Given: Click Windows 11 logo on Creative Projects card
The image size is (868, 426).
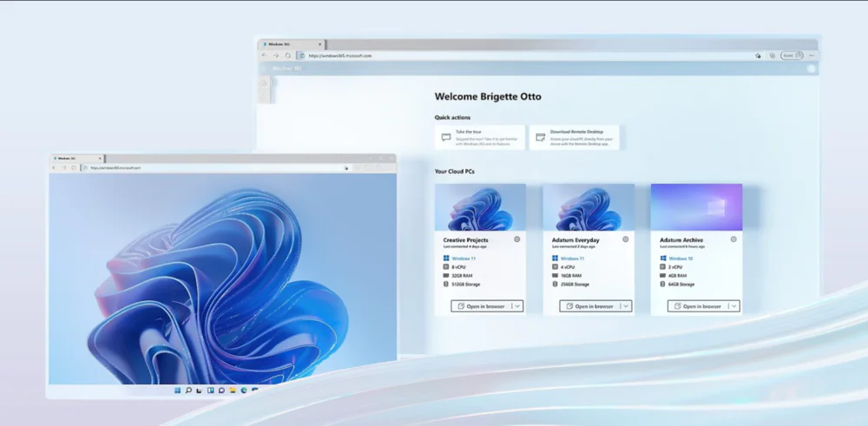Looking at the screenshot, I should [446, 259].
